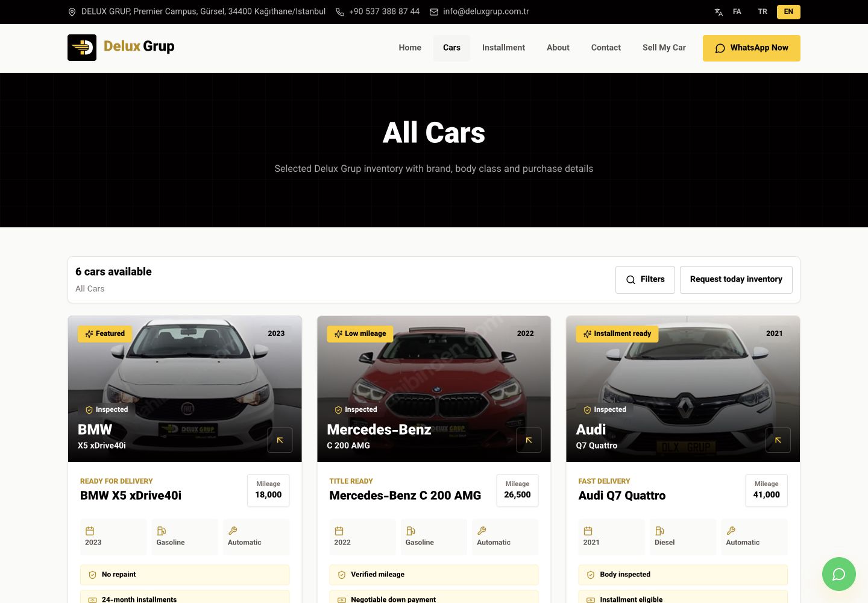This screenshot has height=603, width=868.
Task: Click the WhatsApp Now button
Action: pos(752,48)
